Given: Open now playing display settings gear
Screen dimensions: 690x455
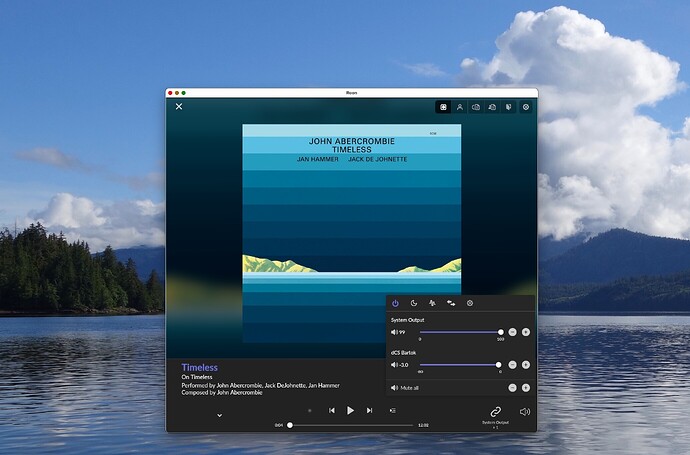Looking at the screenshot, I should [525, 107].
